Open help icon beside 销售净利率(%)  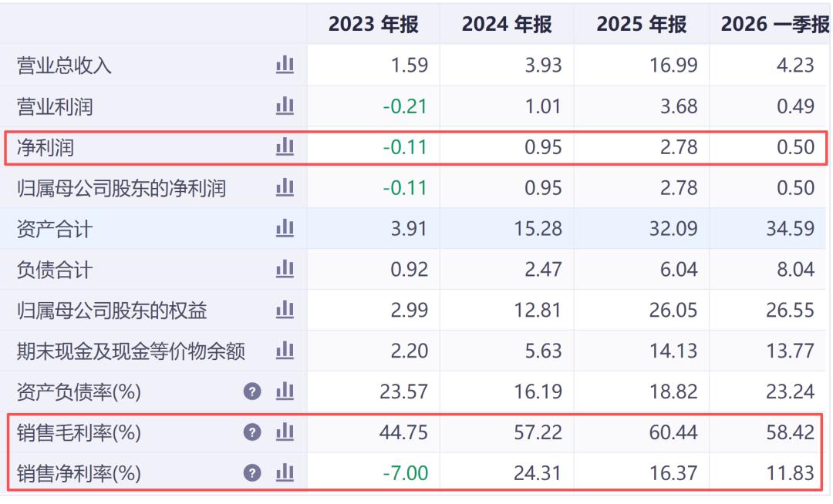click(x=252, y=472)
